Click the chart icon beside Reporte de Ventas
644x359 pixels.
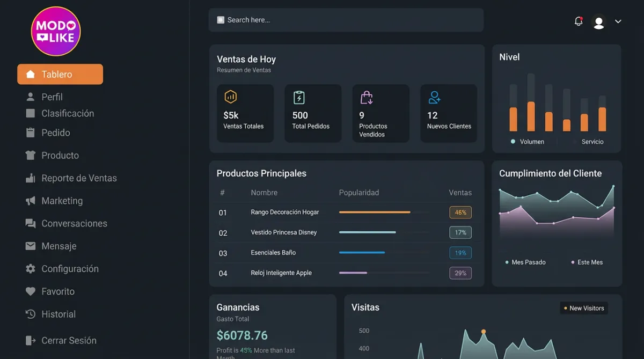click(31, 178)
